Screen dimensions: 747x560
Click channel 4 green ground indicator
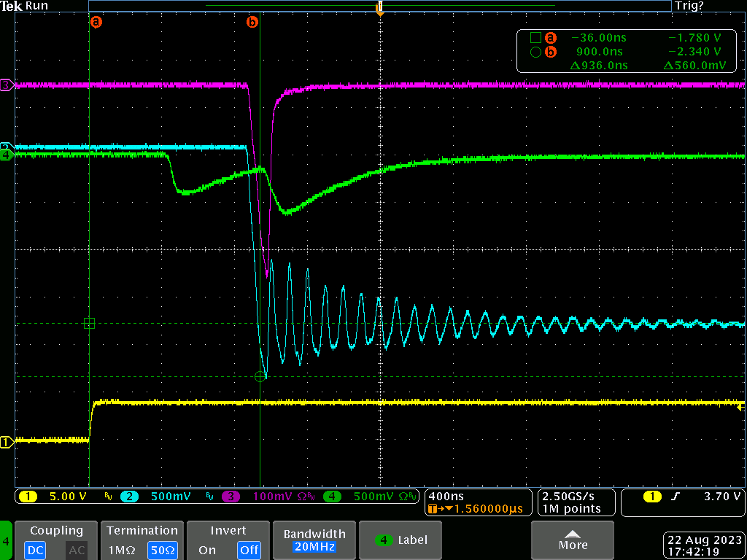point(7,155)
